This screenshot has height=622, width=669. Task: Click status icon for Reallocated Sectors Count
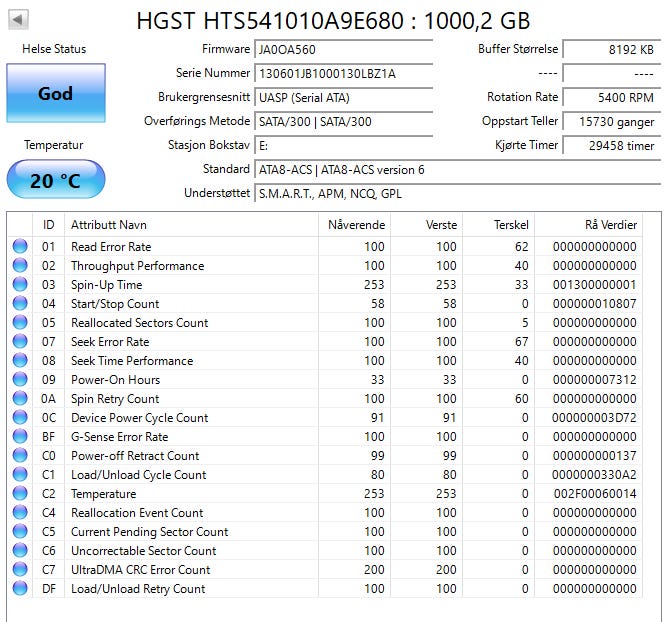20,323
